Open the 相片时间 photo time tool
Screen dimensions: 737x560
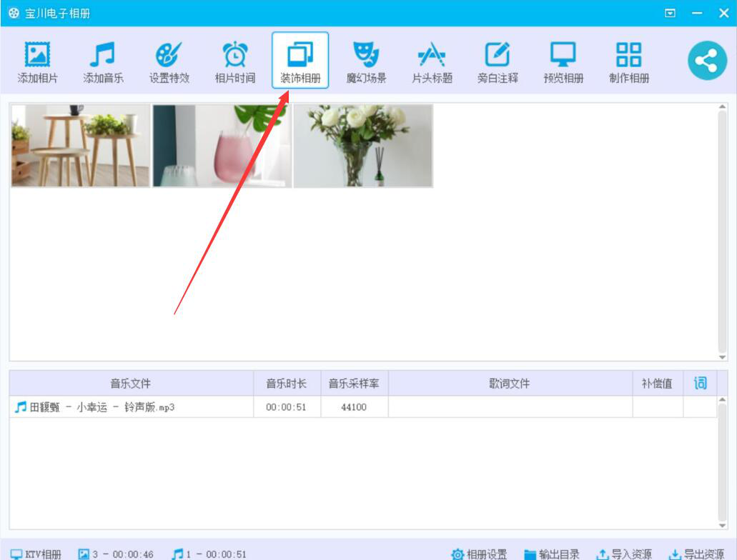(x=235, y=62)
